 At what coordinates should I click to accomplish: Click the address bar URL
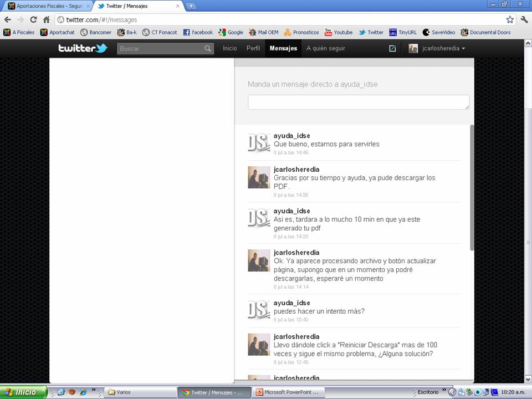(x=102, y=20)
